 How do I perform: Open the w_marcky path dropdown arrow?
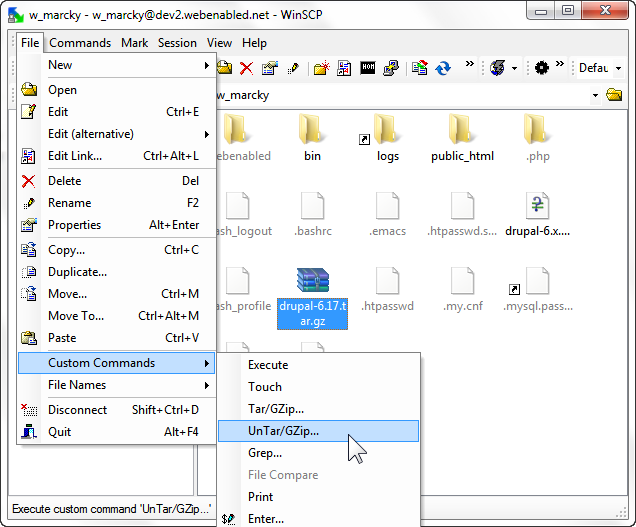tap(595, 95)
